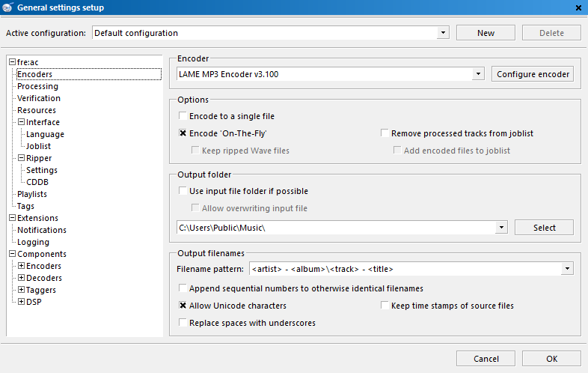
Task: Click Select to choose output folder
Action: click(x=544, y=228)
